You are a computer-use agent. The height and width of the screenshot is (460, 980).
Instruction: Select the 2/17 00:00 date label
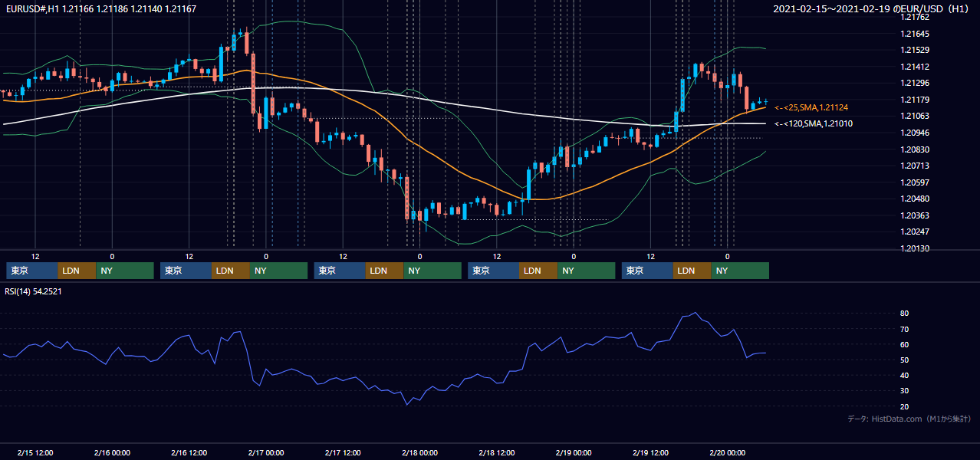click(266, 452)
